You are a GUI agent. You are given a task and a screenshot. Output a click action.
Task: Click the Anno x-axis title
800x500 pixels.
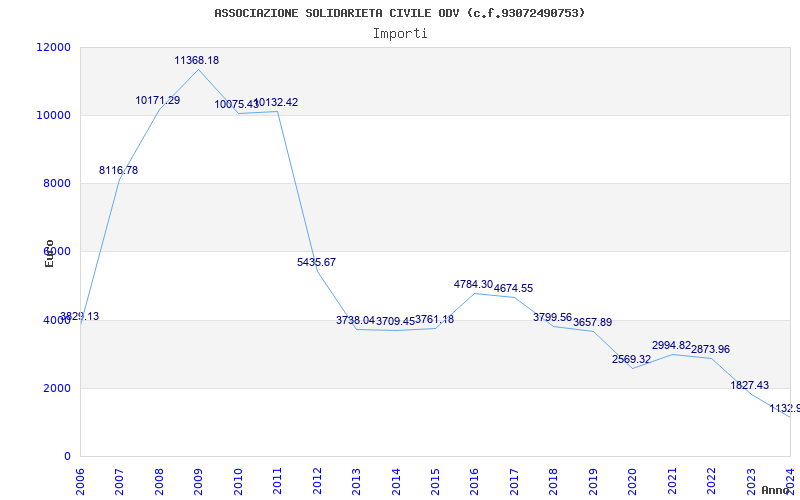(776, 490)
